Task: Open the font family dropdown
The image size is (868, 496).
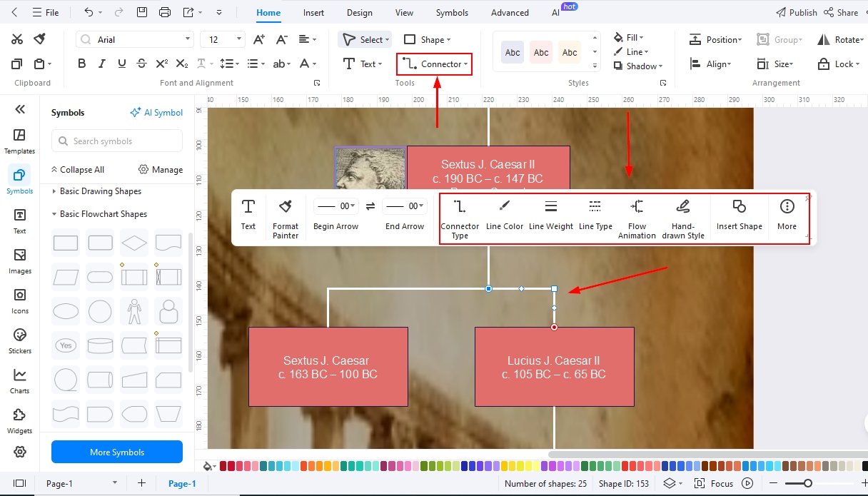Action: pos(134,39)
